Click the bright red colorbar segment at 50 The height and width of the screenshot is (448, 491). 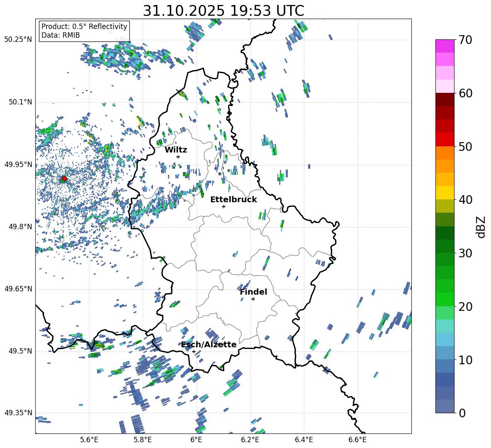coord(445,140)
